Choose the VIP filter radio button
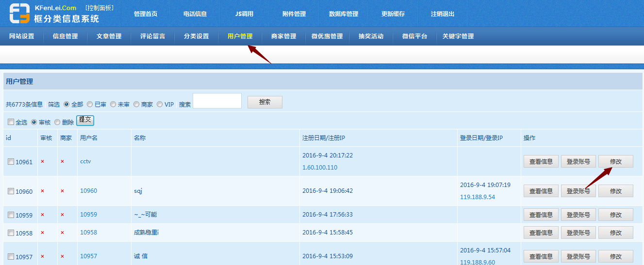This screenshot has width=644, height=265. [x=160, y=104]
